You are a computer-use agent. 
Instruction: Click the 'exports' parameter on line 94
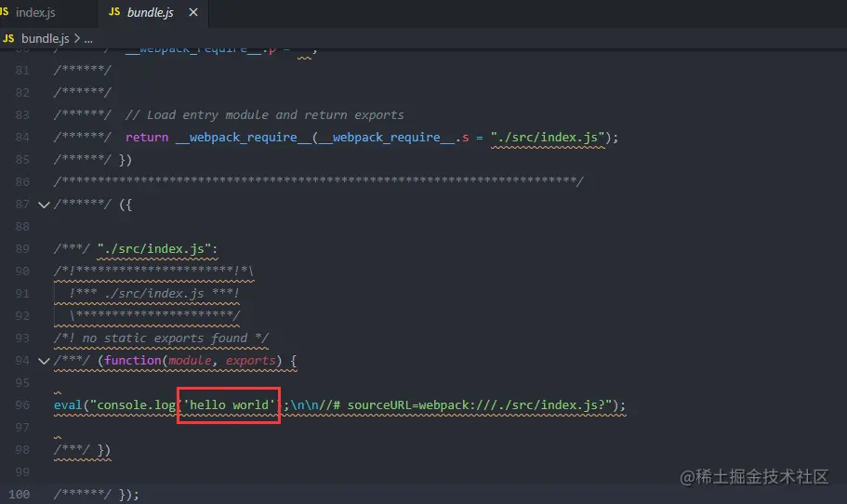251,360
